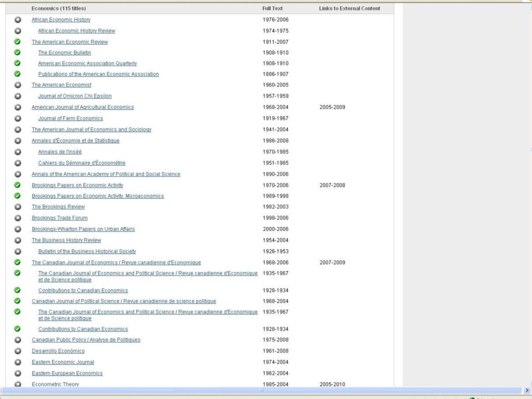Screen dimensions: 532x399
Task: Open The American Economic Review link
Action: point(70,42)
